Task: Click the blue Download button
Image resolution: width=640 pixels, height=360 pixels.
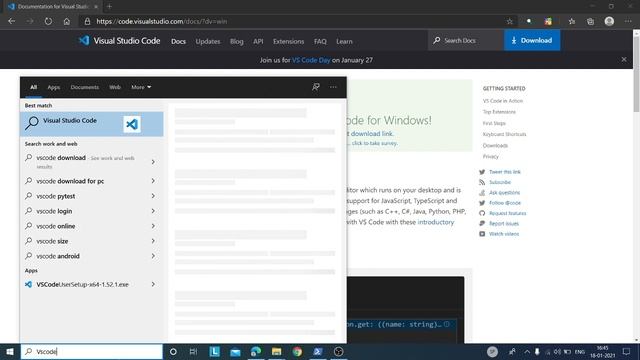Action: tap(532, 40)
